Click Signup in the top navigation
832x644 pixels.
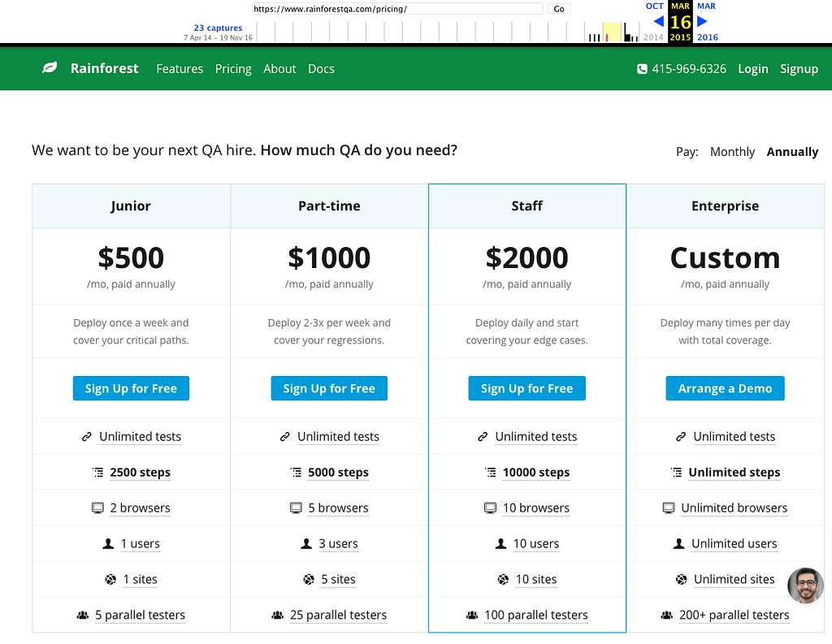pos(799,69)
